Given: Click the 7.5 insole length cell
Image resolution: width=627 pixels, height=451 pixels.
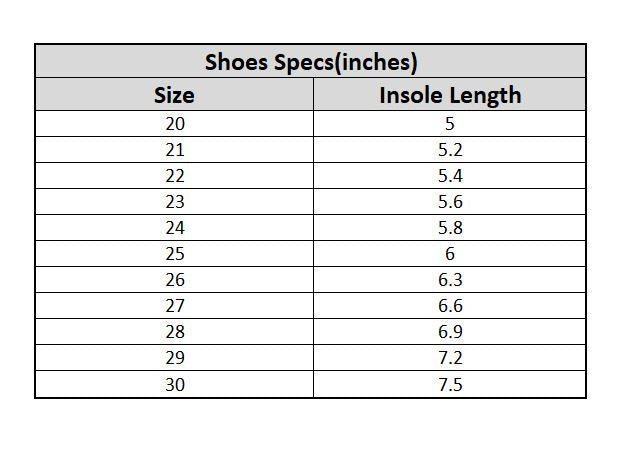Looking at the screenshot, I should click(450, 385).
